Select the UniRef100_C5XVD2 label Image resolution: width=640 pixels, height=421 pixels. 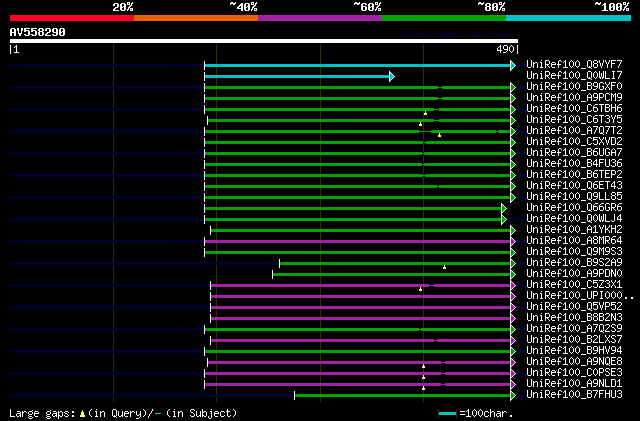574,141
